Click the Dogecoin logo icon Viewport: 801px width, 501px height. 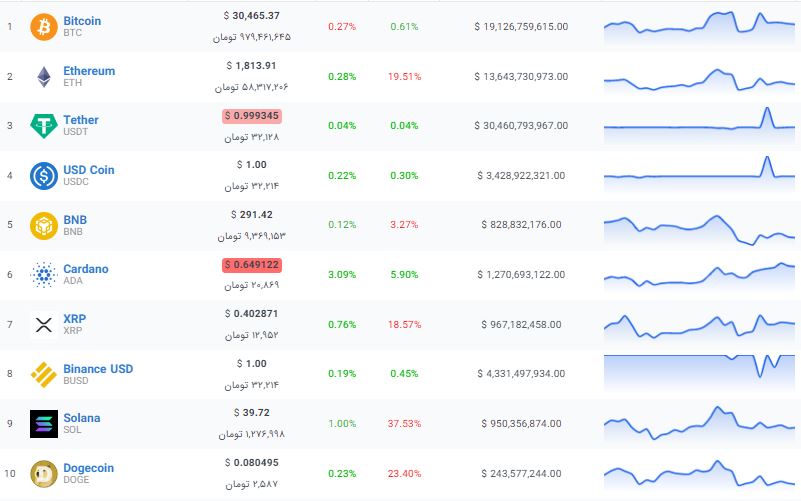pos(44,474)
